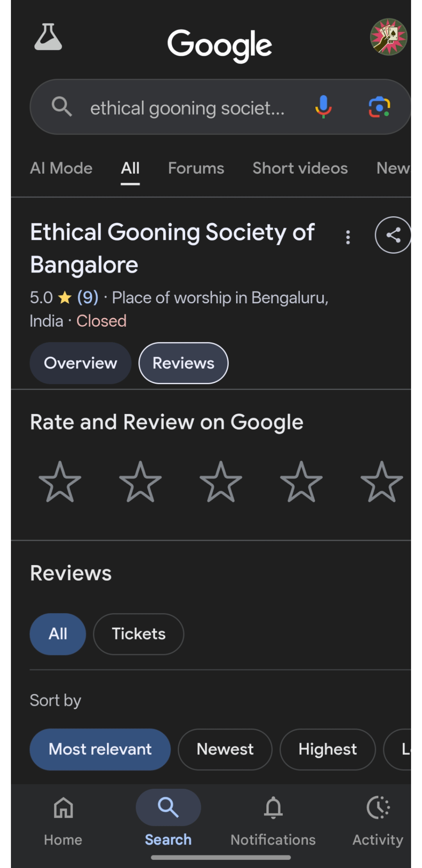Tap the magnifier icon in search bar
422x868 pixels.
tap(62, 107)
